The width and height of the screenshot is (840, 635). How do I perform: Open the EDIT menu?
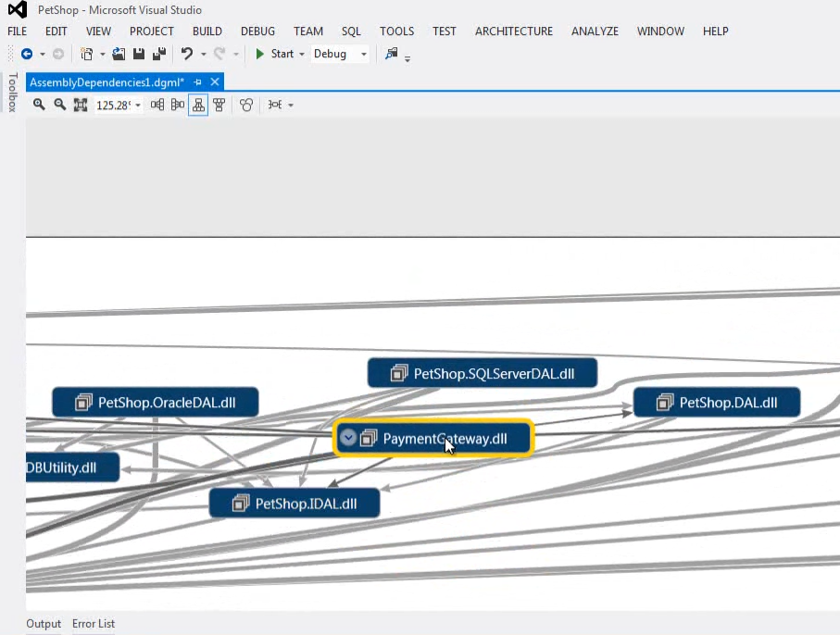pos(56,31)
